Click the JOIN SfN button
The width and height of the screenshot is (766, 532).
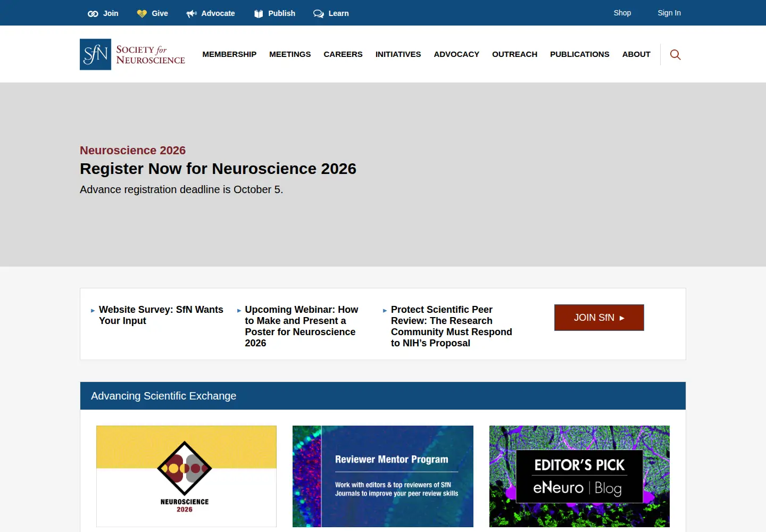tap(599, 318)
